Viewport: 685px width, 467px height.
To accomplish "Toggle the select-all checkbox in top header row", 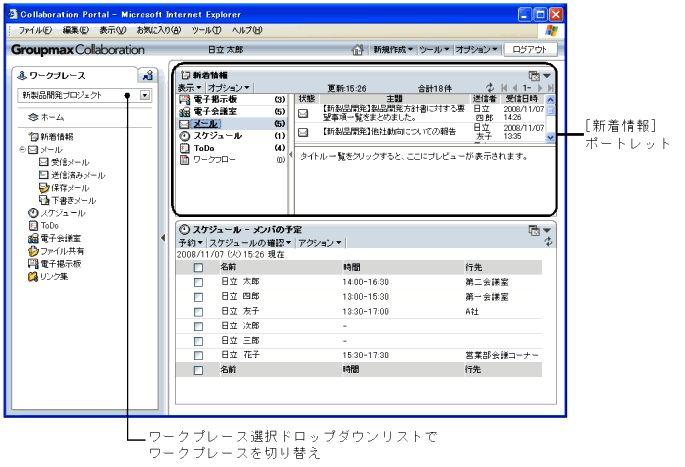I will (x=198, y=267).
